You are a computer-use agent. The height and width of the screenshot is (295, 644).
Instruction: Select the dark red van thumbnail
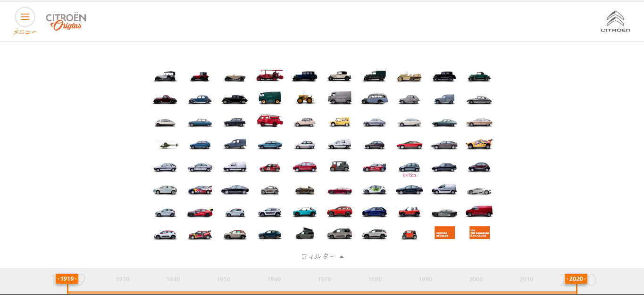(479, 211)
